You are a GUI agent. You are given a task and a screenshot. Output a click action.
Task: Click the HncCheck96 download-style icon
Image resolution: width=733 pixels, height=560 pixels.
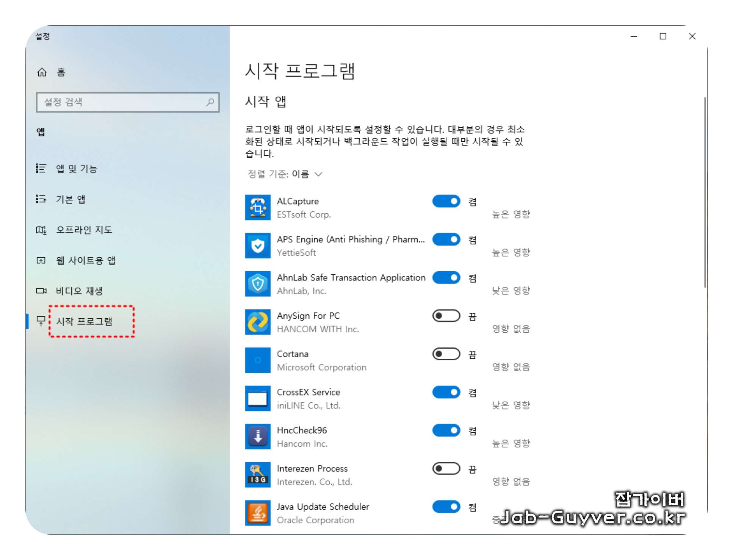[258, 436]
